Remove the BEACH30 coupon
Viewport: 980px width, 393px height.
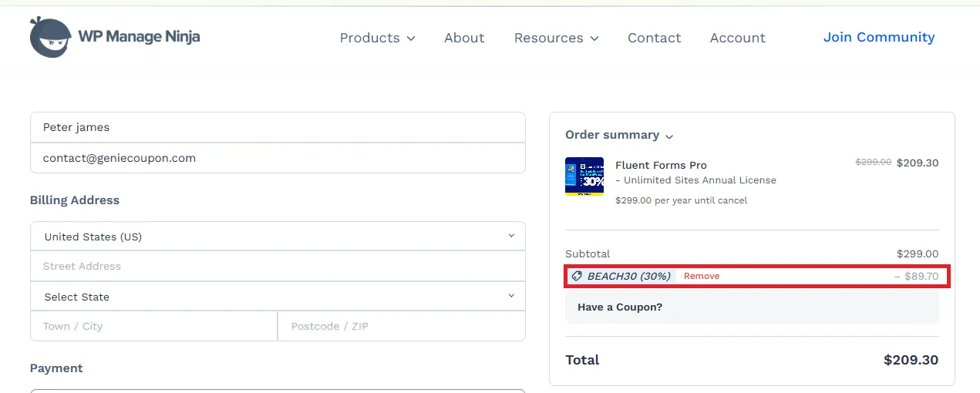coord(702,276)
